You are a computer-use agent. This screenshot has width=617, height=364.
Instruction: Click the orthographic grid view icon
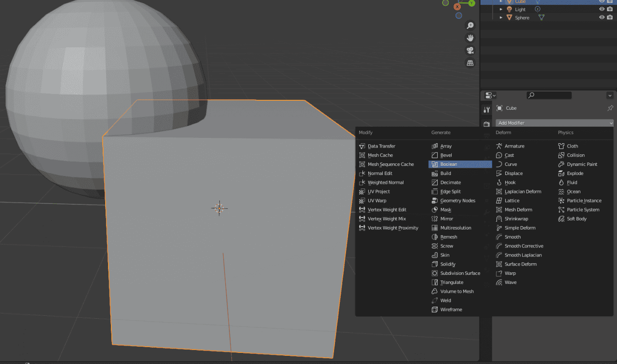coord(470,63)
